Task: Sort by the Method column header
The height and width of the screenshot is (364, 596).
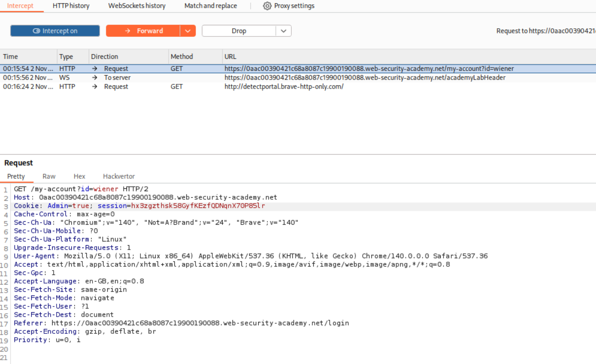Action: coord(182,57)
